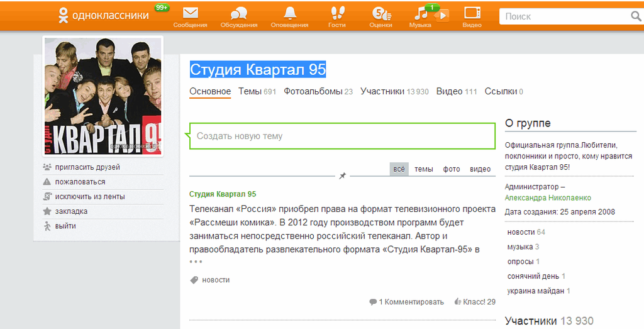Open украина майдан 1 tag

pos(538,291)
